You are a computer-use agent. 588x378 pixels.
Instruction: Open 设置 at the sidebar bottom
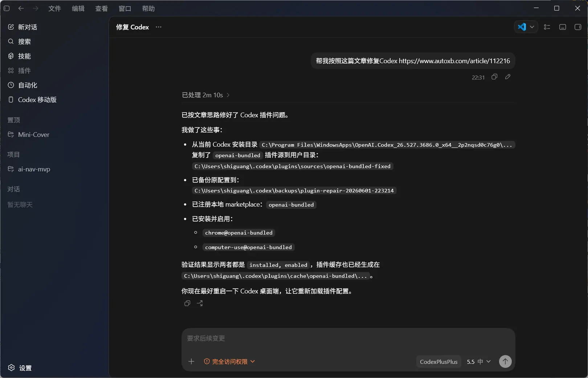tap(20, 368)
